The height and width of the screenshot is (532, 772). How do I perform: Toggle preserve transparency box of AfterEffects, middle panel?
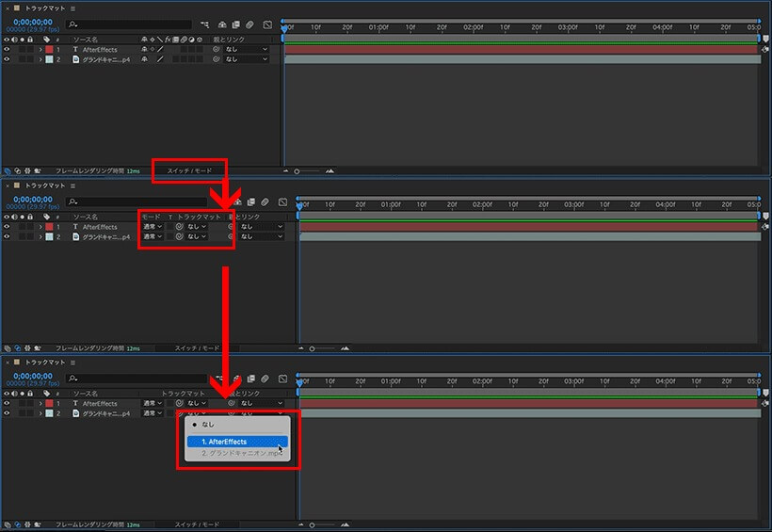(169, 227)
